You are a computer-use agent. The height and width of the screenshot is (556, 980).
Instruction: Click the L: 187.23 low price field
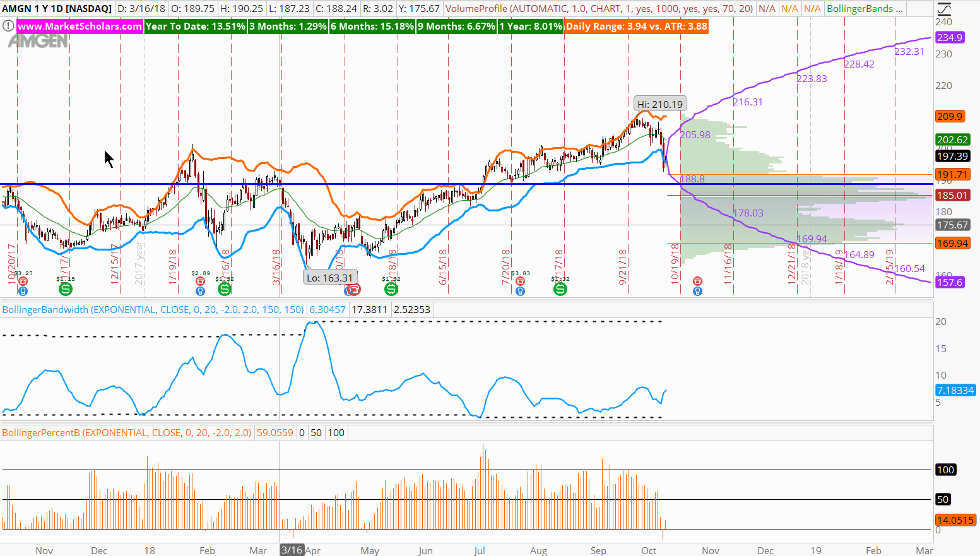(x=290, y=9)
